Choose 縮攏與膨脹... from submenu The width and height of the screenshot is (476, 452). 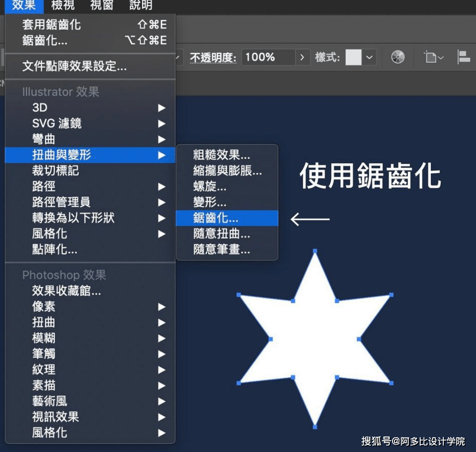(227, 171)
